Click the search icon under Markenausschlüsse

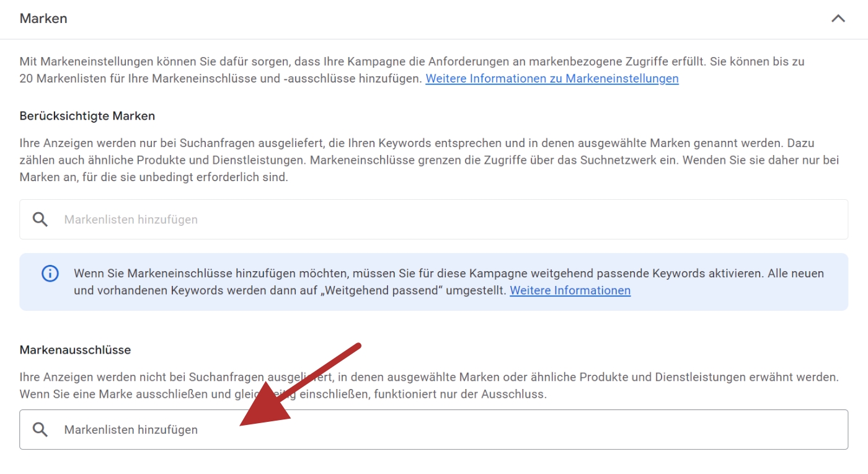[x=40, y=430]
